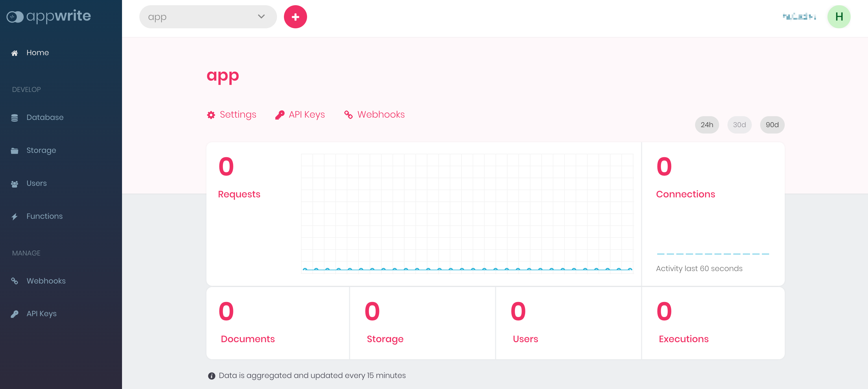868x389 pixels.
Task: Click the Requests chart area
Action: pyautogui.click(x=467, y=213)
